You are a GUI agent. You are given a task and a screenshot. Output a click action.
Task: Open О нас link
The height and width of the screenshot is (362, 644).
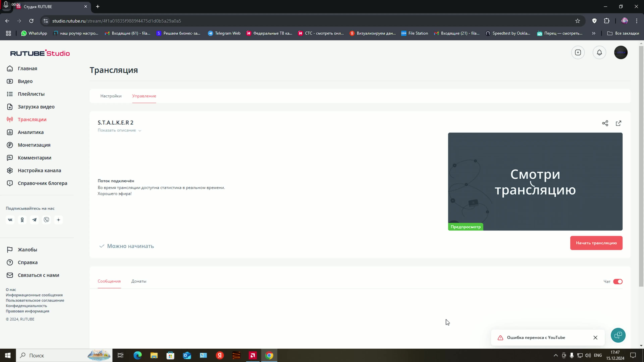11,290
